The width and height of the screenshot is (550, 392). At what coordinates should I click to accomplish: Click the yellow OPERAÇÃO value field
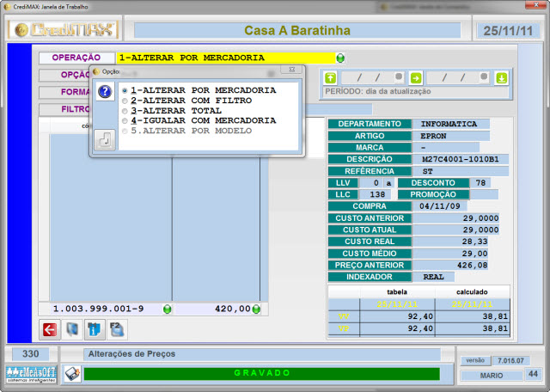coord(223,58)
